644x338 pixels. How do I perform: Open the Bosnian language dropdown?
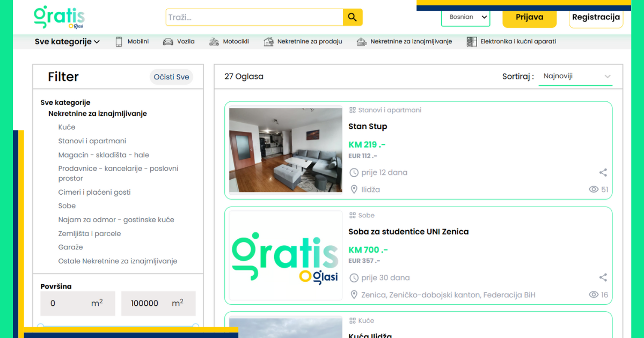click(466, 17)
